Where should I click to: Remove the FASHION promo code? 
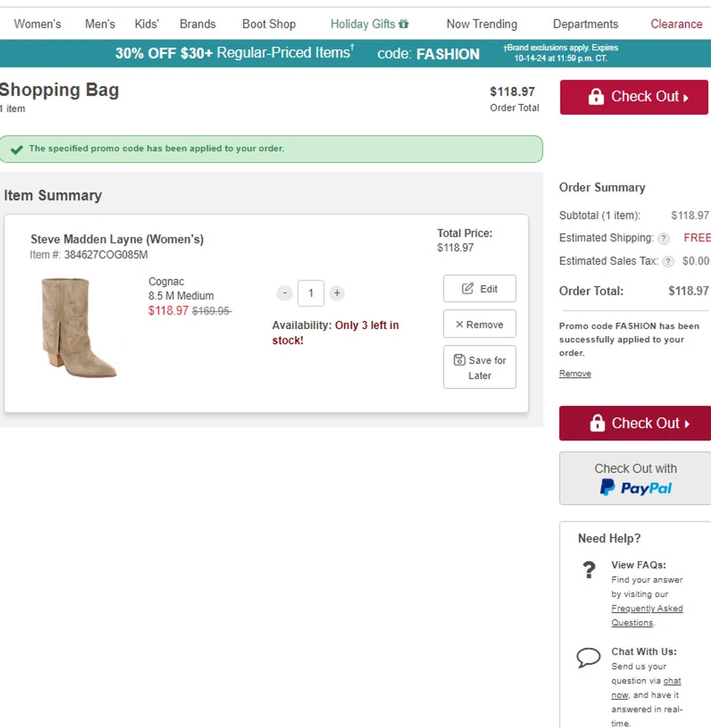(575, 373)
